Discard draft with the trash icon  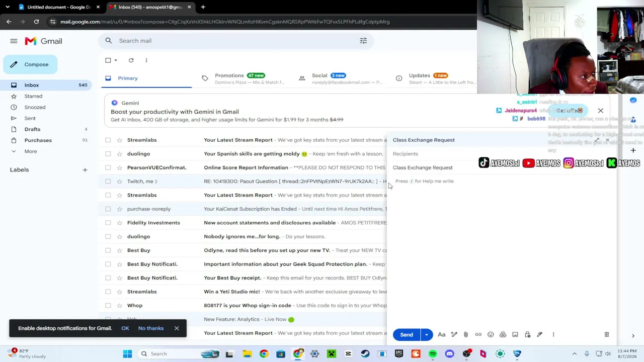(x=607, y=334)
